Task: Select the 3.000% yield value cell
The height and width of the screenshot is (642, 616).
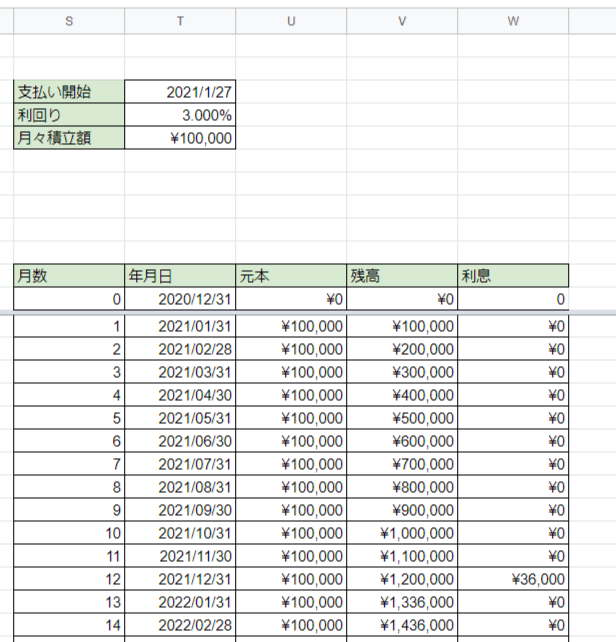Action: click(x=180, y=115)
